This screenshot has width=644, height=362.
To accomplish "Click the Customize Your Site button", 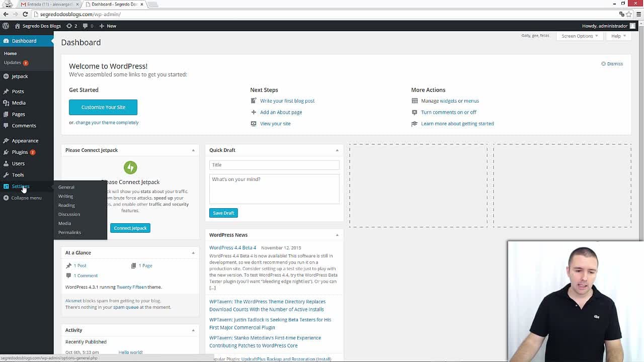I will 103,107.
